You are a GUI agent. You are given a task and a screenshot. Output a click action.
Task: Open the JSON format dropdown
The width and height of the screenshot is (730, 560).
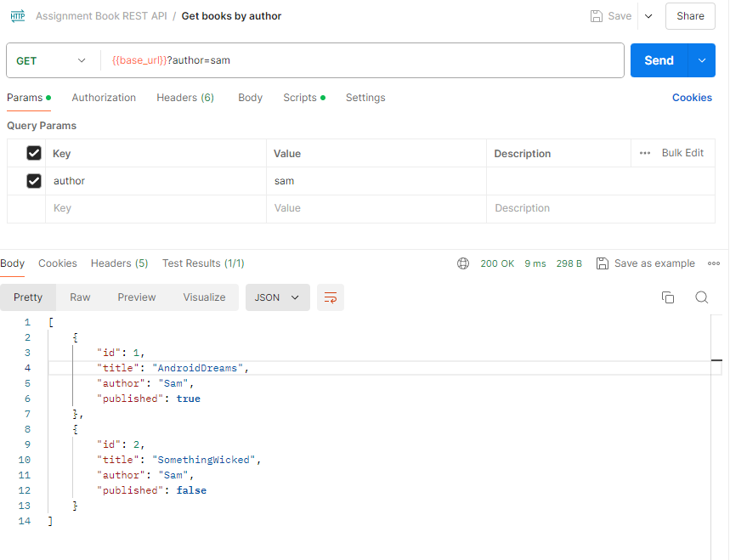278,297
